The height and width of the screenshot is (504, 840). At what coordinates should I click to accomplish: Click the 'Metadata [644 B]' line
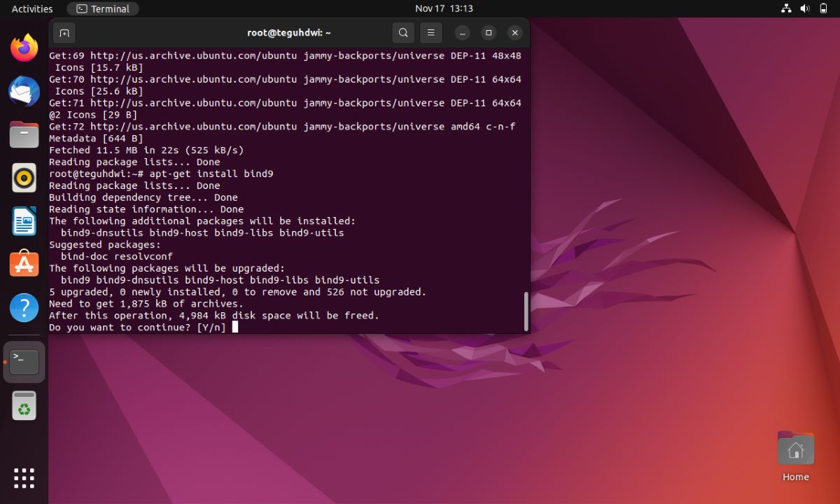96,138
